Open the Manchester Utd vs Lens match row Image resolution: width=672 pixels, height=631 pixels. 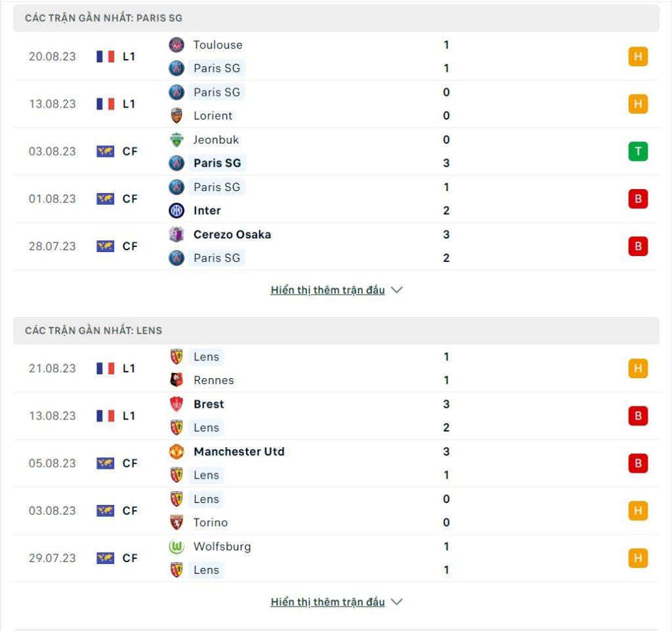point(336,464)
